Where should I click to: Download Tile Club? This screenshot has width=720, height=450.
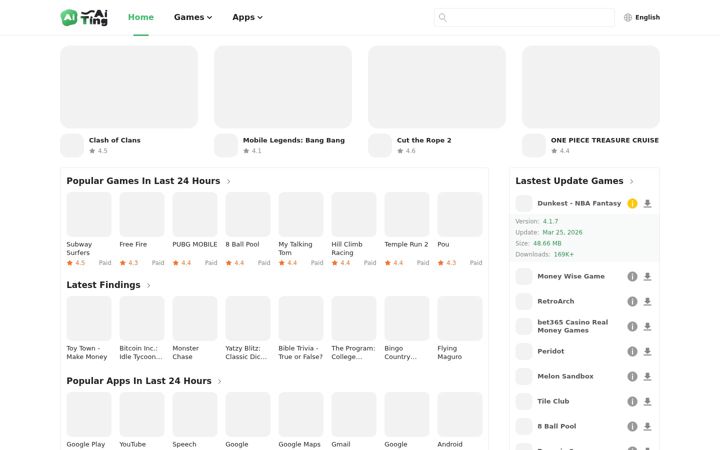coord(647,401)
